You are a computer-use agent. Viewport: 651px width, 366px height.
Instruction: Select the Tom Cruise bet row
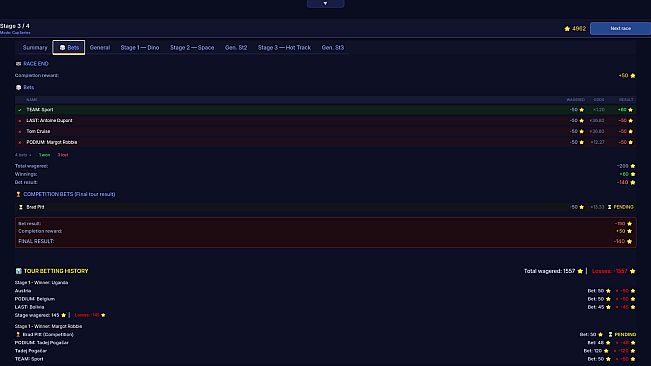(x=325, y=131)
